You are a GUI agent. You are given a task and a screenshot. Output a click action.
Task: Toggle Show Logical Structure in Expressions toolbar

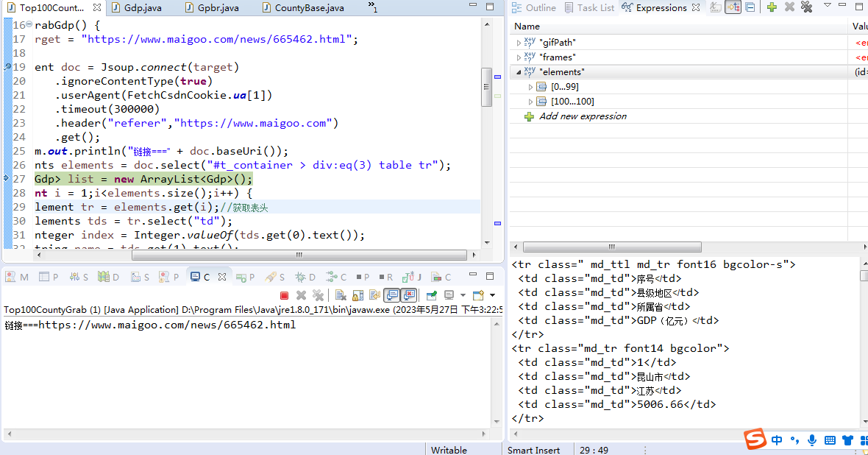click(x=733, y=7)
